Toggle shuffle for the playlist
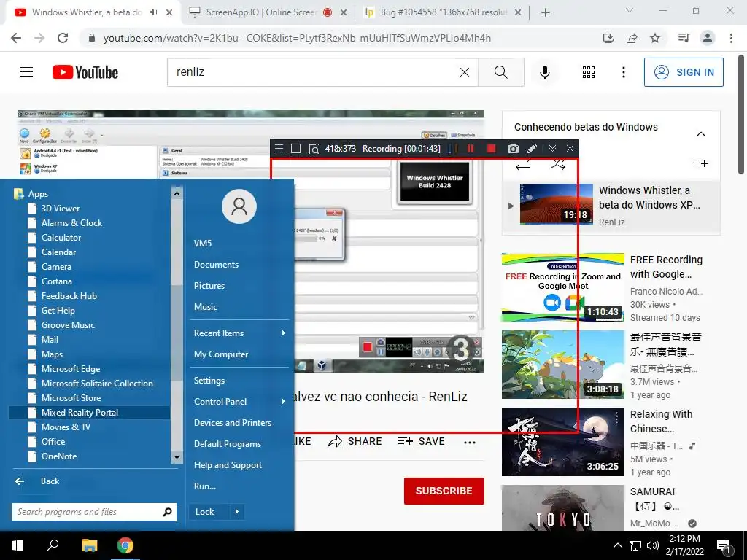Viewport: 747px width, 560px height. point(558,164)
